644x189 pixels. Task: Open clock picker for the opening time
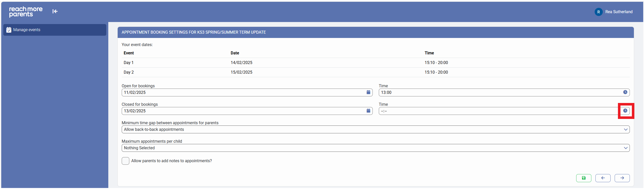coord(625,92)
